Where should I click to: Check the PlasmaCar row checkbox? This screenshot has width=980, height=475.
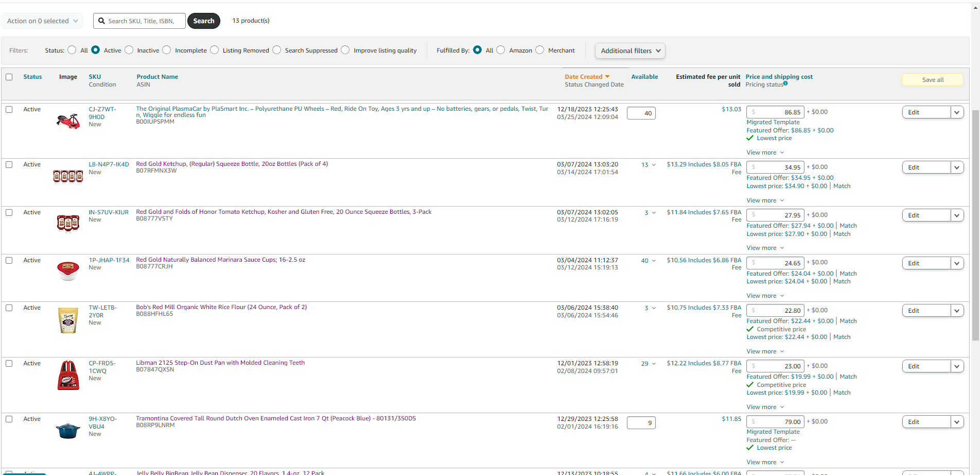(9, 109)
